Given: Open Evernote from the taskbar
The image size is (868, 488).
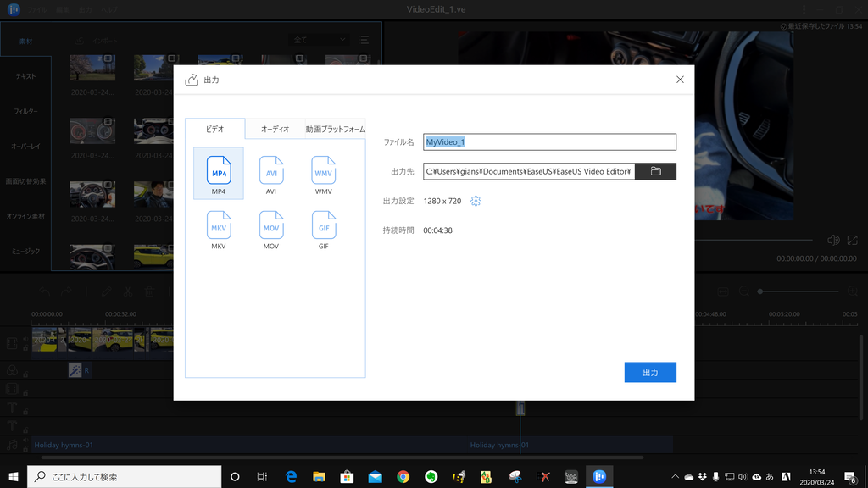Looking at the screenshot, I should tap(431, 476).
